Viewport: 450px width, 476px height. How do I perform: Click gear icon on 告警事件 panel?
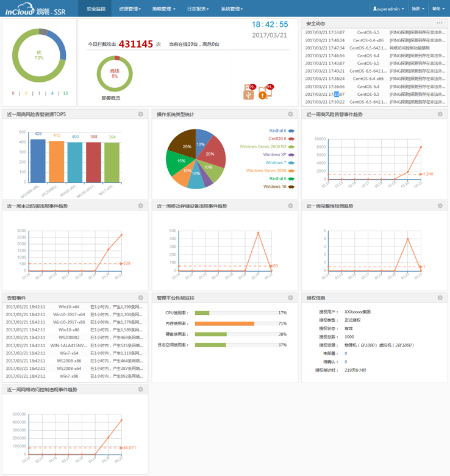point(141,298)
